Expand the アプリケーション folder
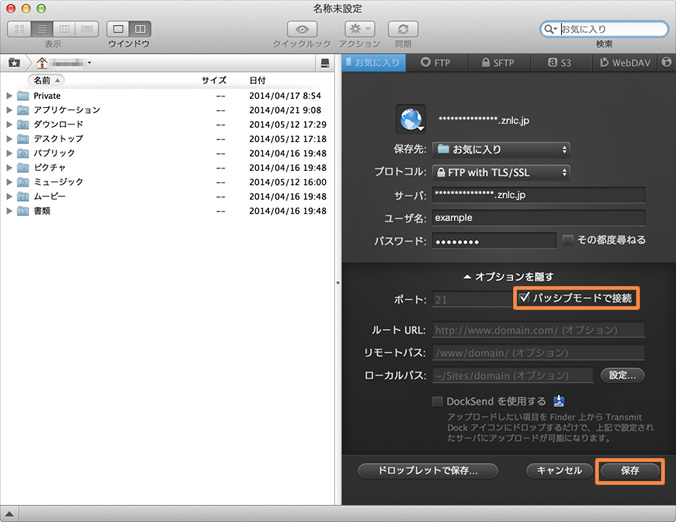This screenshot has height=522, width=676. (x=9, y=110)
